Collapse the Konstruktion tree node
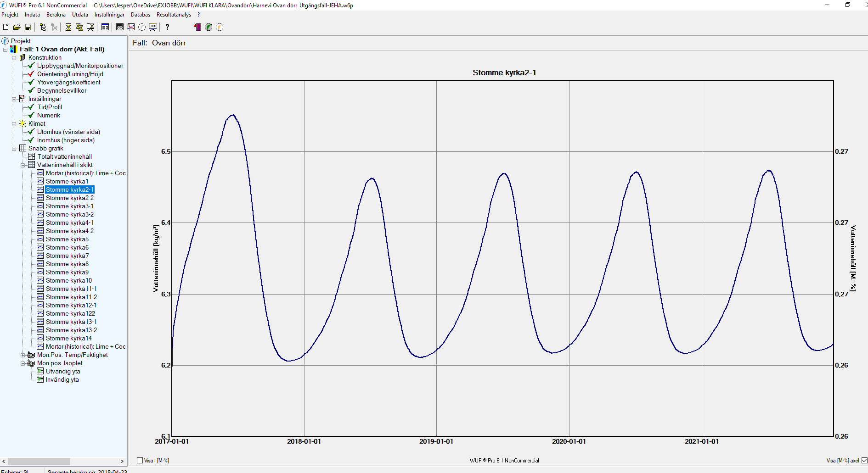The height and width of the screenshot is (473, 868). pos(14,58)
